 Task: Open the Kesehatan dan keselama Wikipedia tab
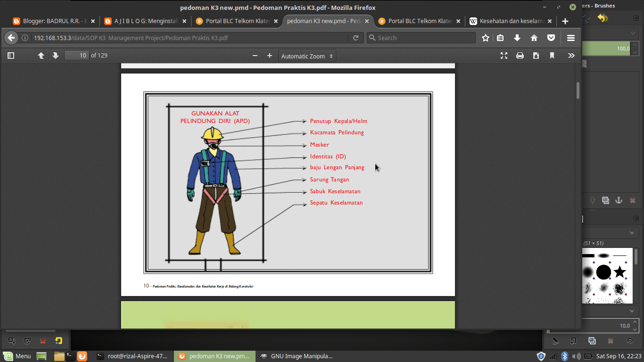point(511,21)
